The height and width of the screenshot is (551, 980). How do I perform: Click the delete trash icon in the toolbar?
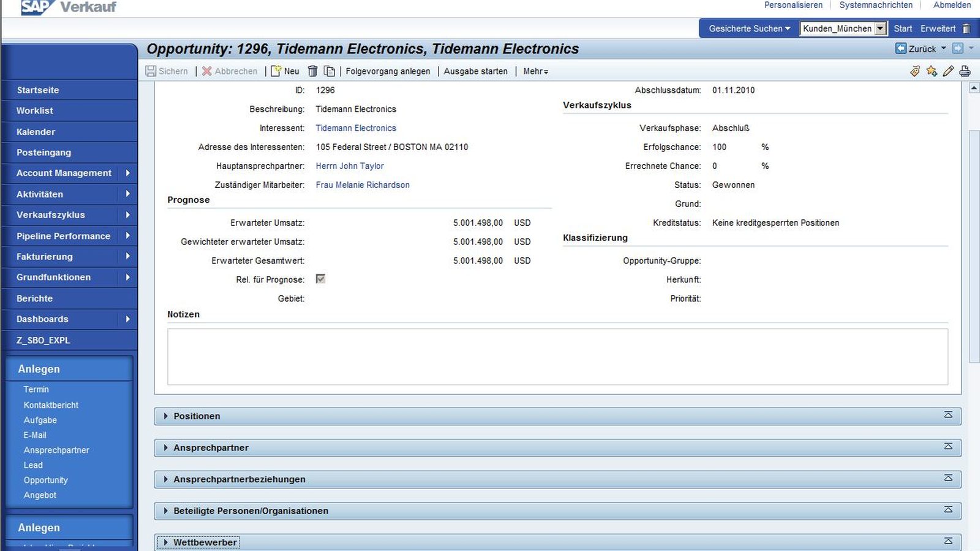point(312,71)
